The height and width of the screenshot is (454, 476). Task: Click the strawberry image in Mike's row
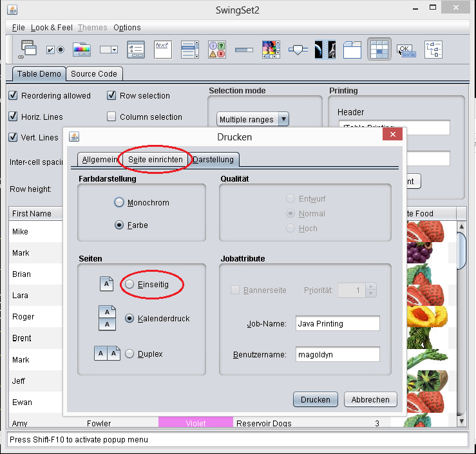click(x=426, y=232)
